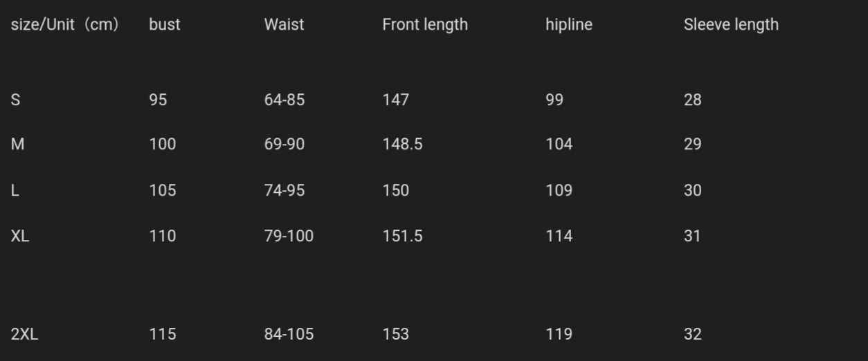This screenshot has width=868, height=361.
Task: Select the 'Sleeve length' column header
Action: (x=731, y=25)
